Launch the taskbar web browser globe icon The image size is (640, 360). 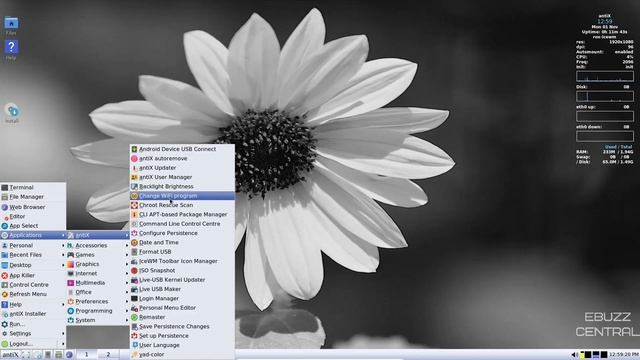pyautogui.click(x=69, y=355)
